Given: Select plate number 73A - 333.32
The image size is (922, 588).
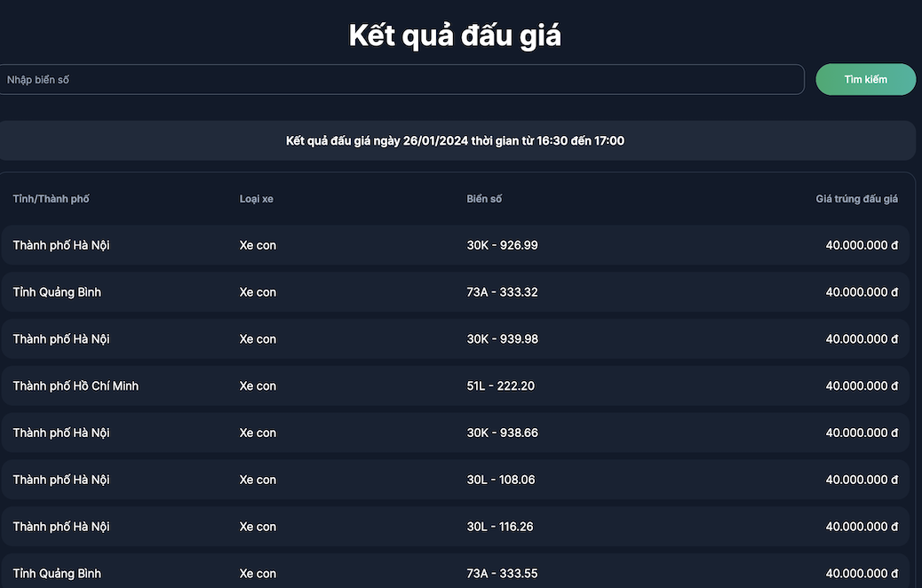Looking at the screenshot, I should coord(502,292).
